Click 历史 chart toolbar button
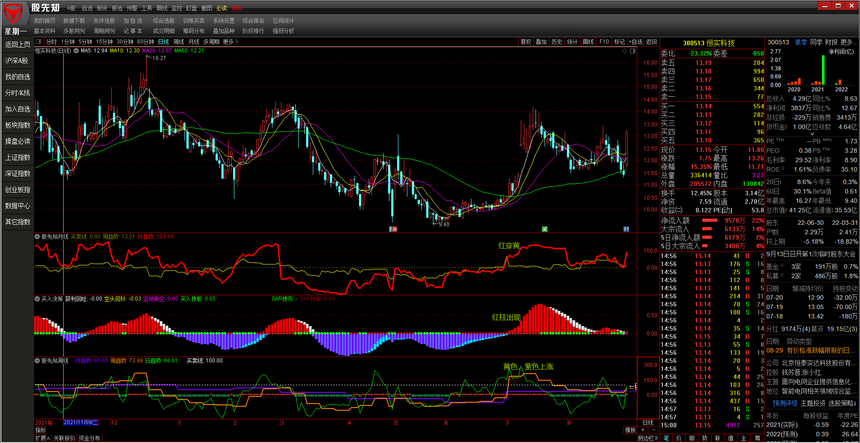 557,42
